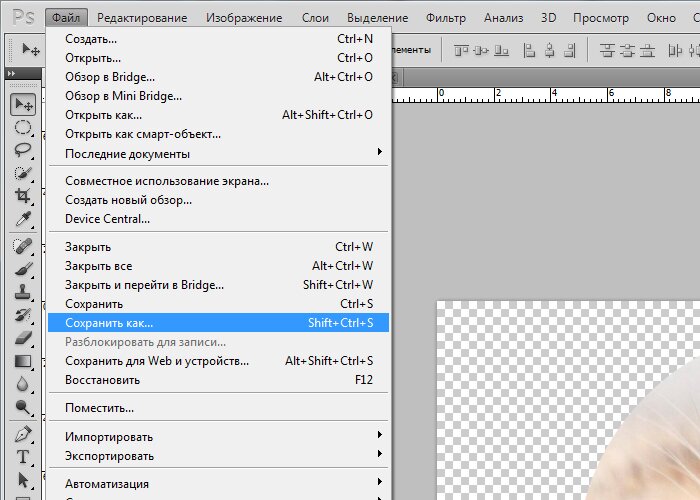This screenshot has height=500, width=700.
Task: Choose Закрыть все menu item
Action: (218, 266)
